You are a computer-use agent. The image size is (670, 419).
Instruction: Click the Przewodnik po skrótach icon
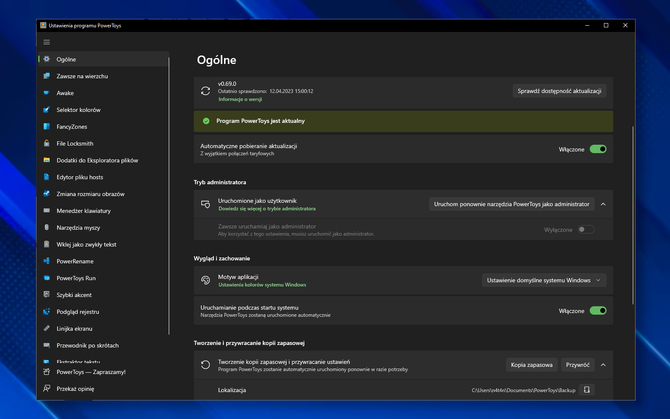pos(47,345)
